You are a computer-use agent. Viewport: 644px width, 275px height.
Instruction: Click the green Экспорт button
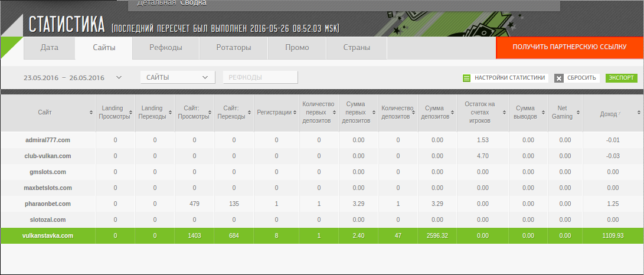(622, 77)
